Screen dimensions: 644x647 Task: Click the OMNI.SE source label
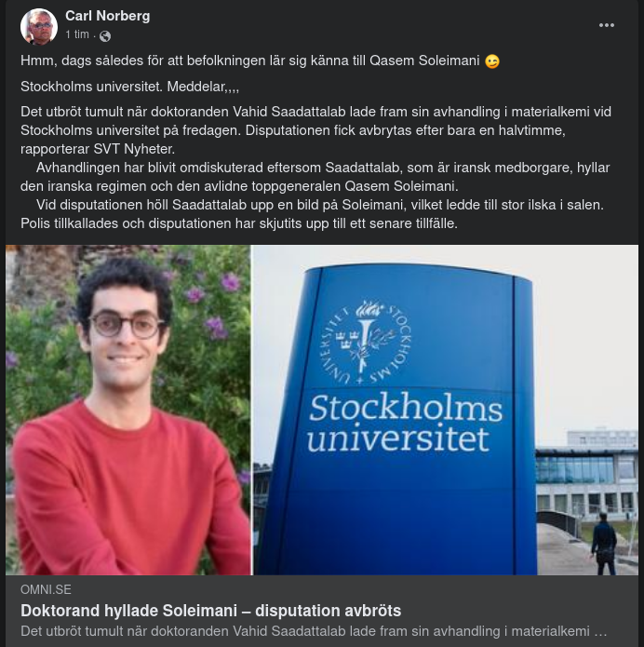[x=46, y=589]
